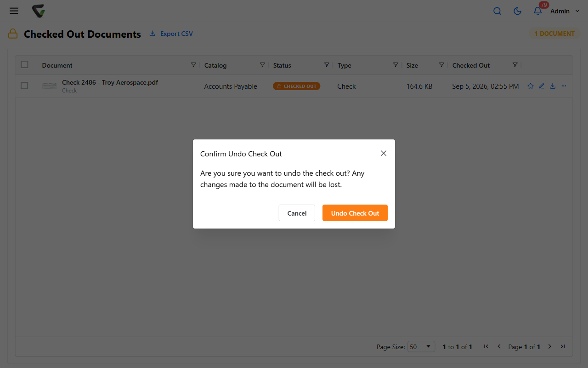Select the Check 2486 row checkbox
Viewport: 588px width, 368px height.
coord(25,86)
